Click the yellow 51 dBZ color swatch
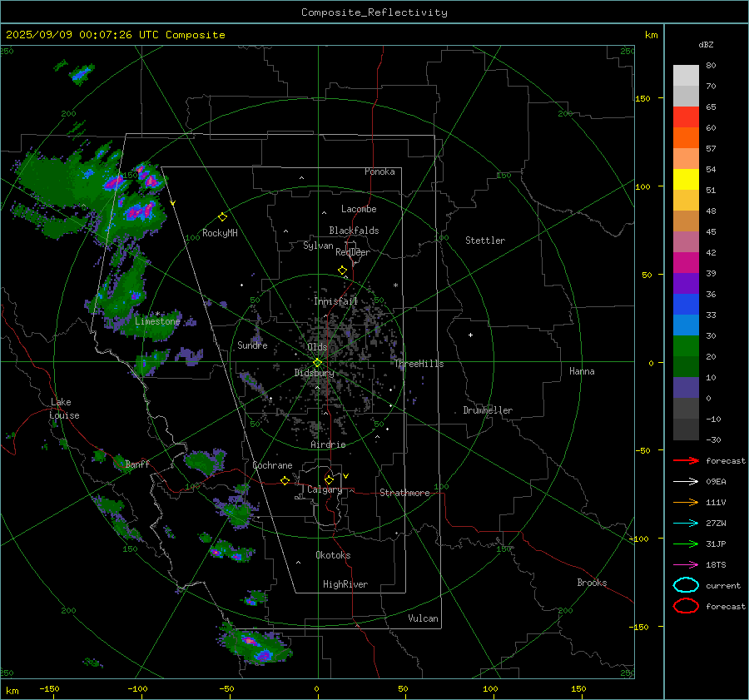 (x=686, y=179)
